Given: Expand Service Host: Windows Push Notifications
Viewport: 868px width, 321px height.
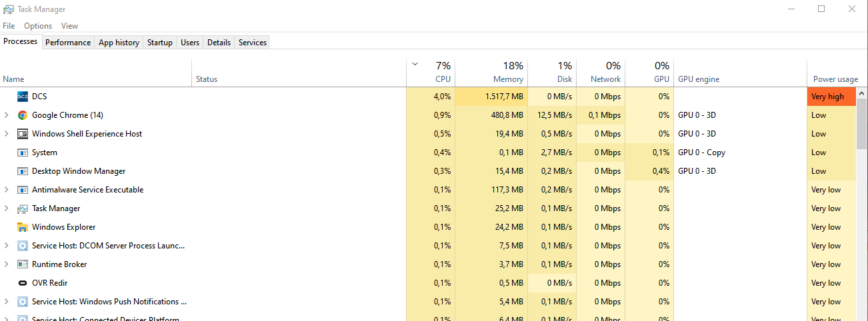Looking at the screenshot, I should (7, 302).
